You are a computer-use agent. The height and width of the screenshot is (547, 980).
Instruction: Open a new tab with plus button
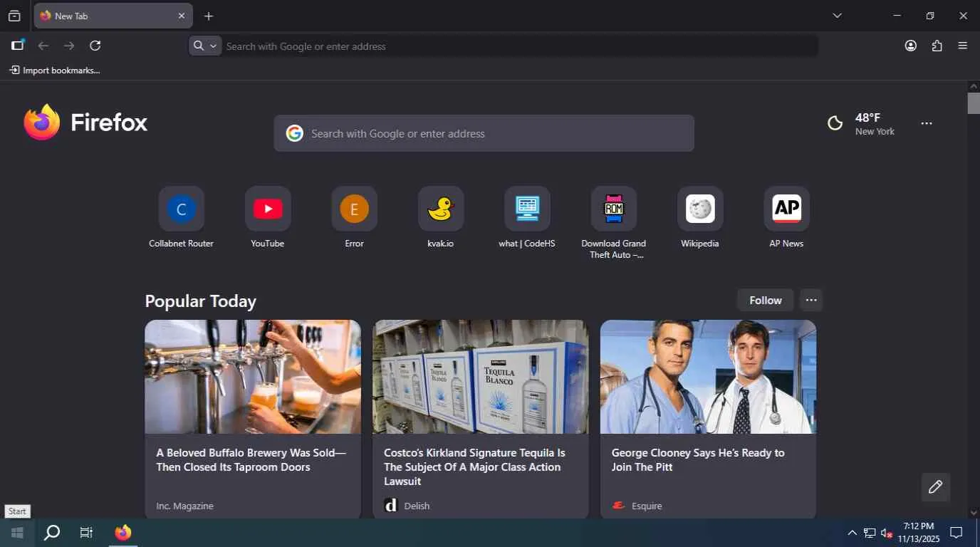click(x=209, y=16)
